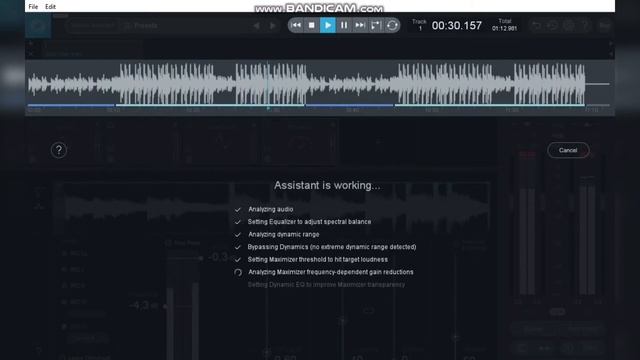This screenshot has height=360, width=640.
Task: Open the File menu
Action: pyautogui.click(x=33, y=7)
